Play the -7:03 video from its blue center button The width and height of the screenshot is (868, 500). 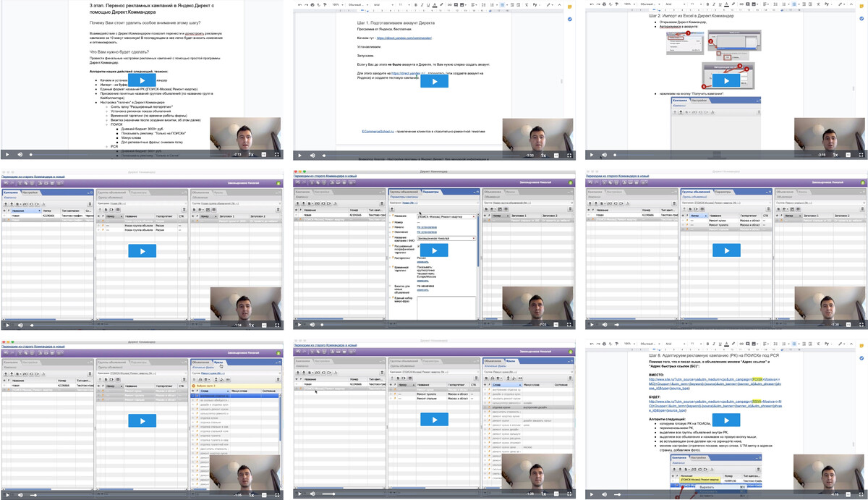435,251
